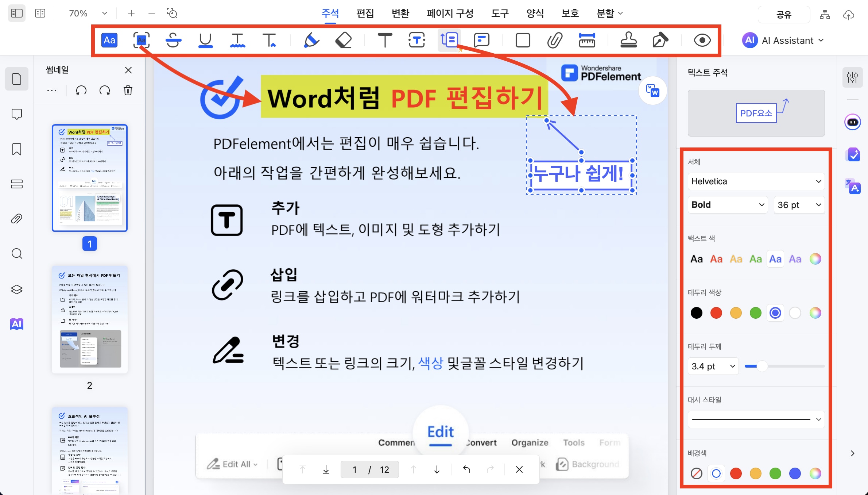Open the attachments panel in sidebar
Viewport: 868px width, 495px height.
(17, 219)
